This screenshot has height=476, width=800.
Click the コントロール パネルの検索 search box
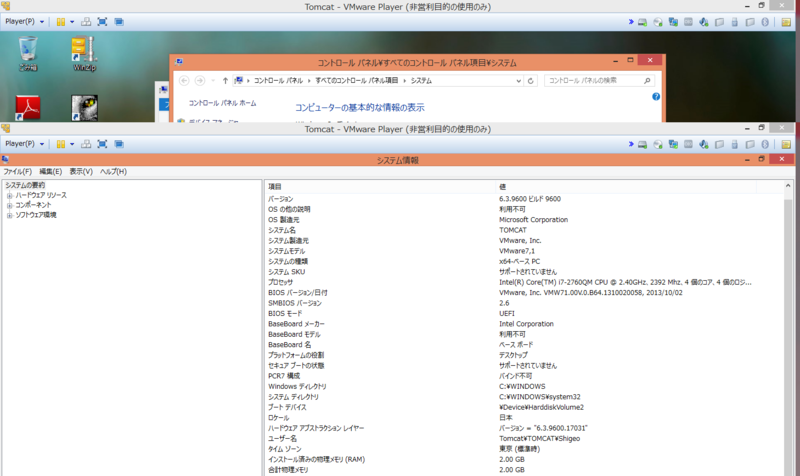coord(599,81)
